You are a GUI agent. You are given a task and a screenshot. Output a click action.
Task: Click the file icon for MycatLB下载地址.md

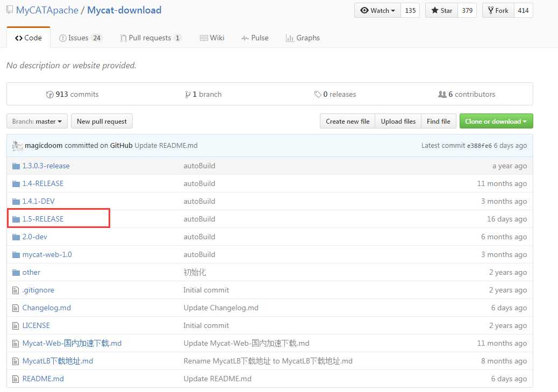click(x=16, y=361)
